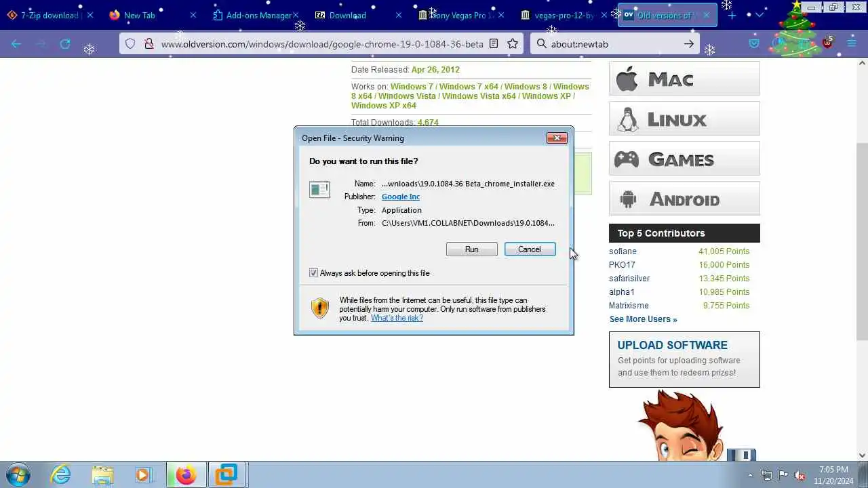This screenshot has height=488, width=868.
Task: Open the uBlock Origin extension icon
Action: [x=827, y=43]
